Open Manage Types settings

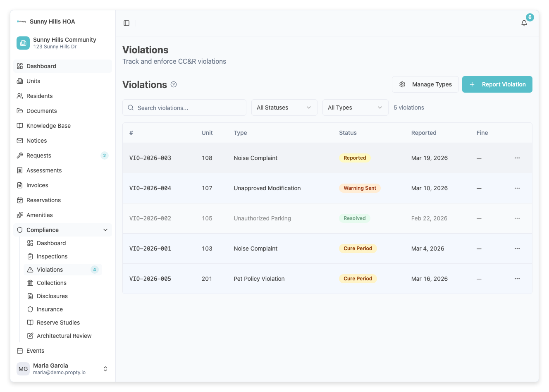click(x=425, y=84)
